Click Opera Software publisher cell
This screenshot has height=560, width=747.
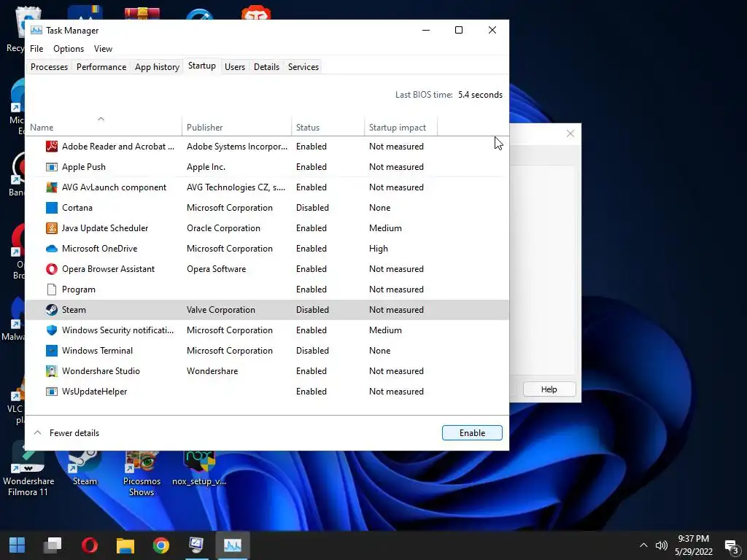click(216, 269)
